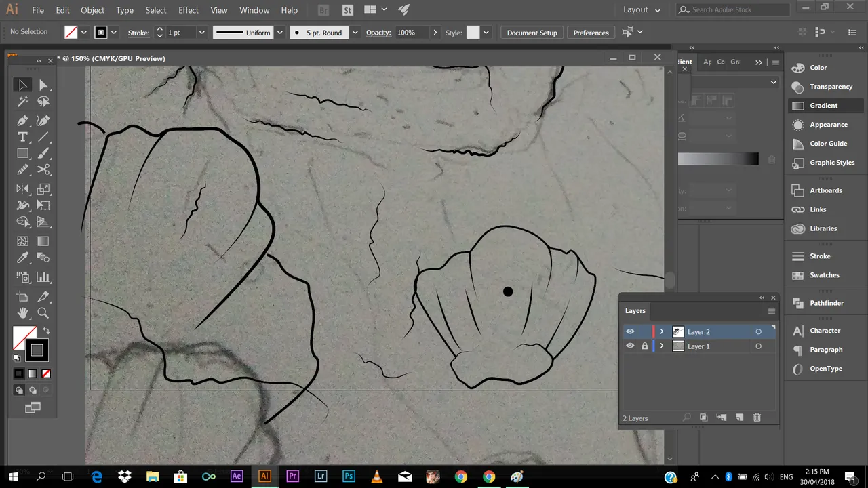
Task: Set paint mode to None
Action: 46,373
